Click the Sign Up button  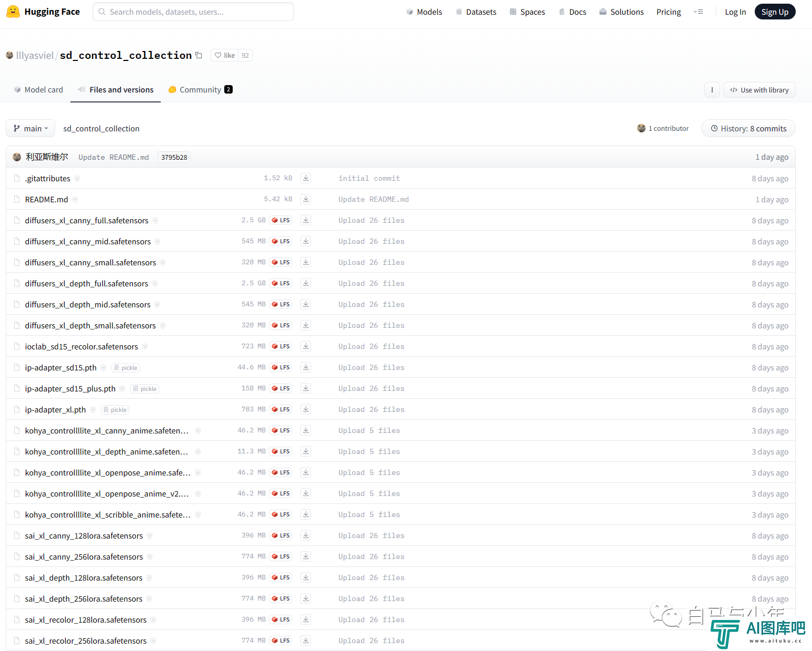[x=775, y=12]
